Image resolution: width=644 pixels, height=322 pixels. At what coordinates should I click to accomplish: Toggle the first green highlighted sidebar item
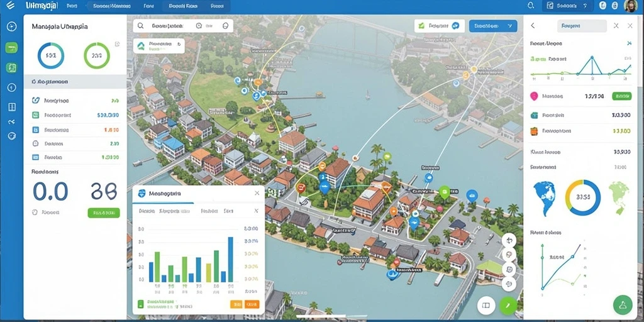coord(11,48)
